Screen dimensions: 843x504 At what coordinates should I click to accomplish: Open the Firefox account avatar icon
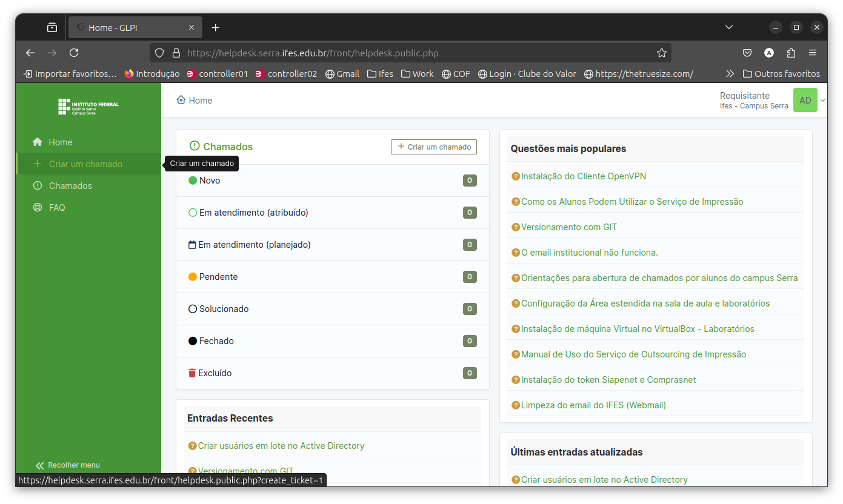click(769, 53)
